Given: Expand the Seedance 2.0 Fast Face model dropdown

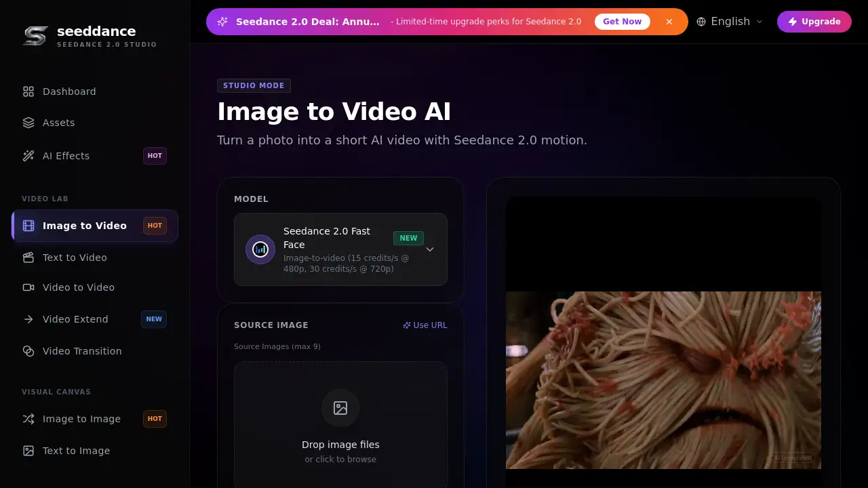Looking at the screenshot, I should 340,249.
